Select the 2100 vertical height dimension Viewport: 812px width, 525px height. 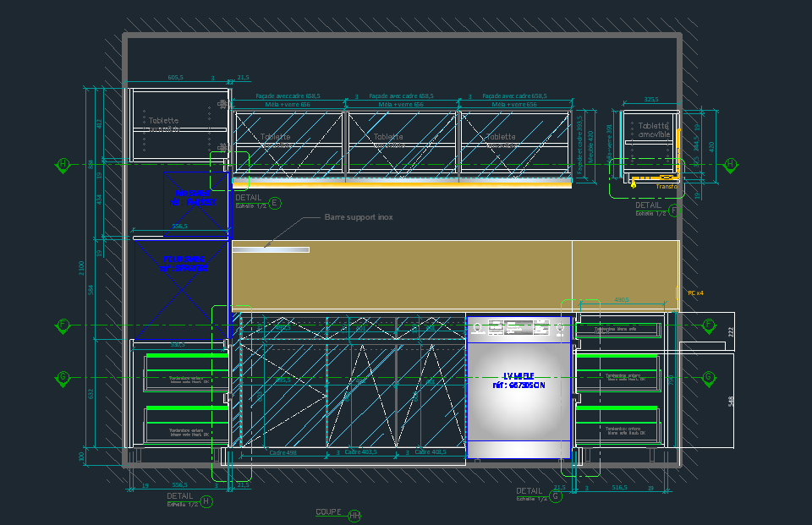[82, 267]
